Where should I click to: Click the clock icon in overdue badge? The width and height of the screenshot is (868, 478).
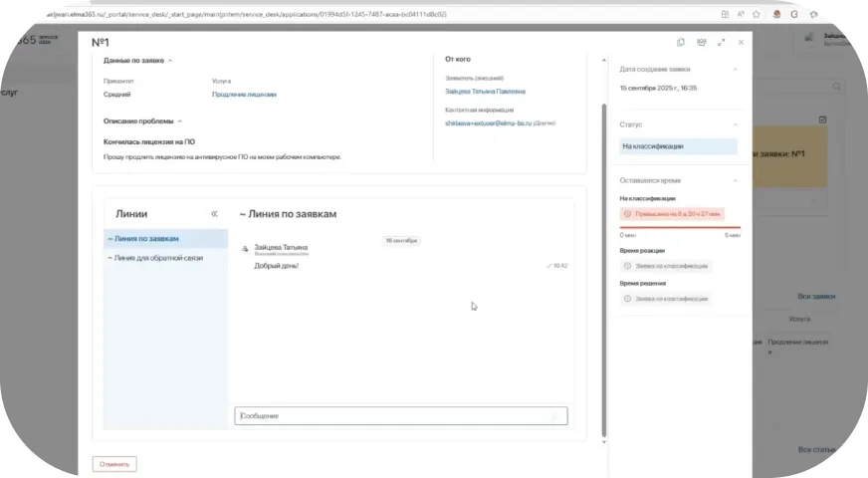(627, 214)
